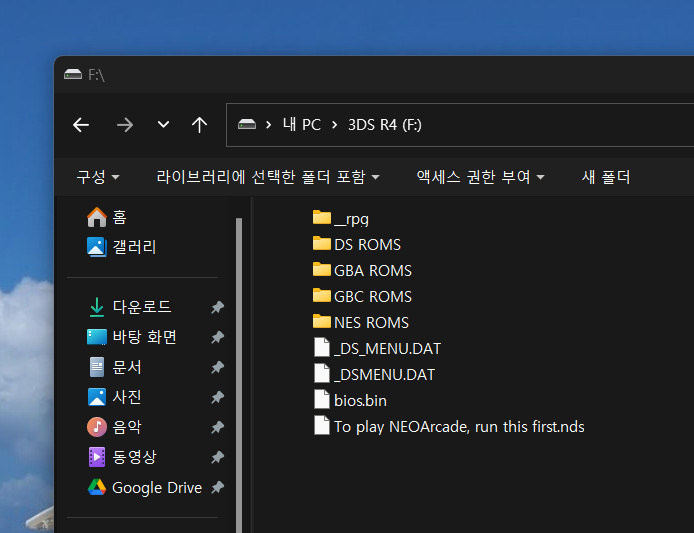Open recent locations chevron dropdown

tap(163, 124)
